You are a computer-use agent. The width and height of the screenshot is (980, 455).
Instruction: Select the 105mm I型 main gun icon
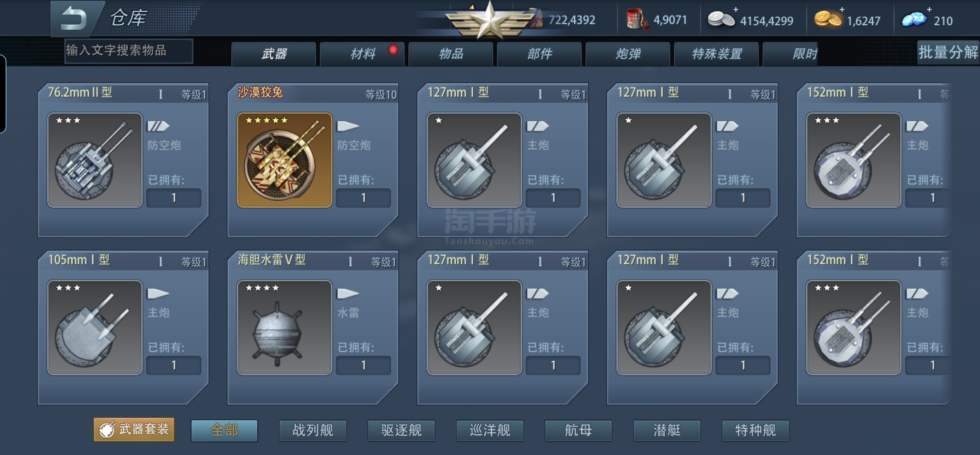[95, 328]
